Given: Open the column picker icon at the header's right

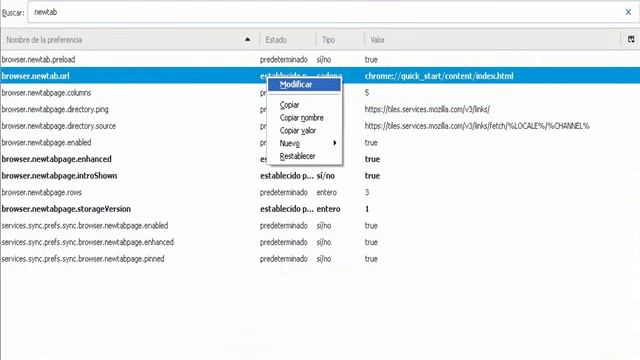Looking at the screenshot, I should 631,40.
